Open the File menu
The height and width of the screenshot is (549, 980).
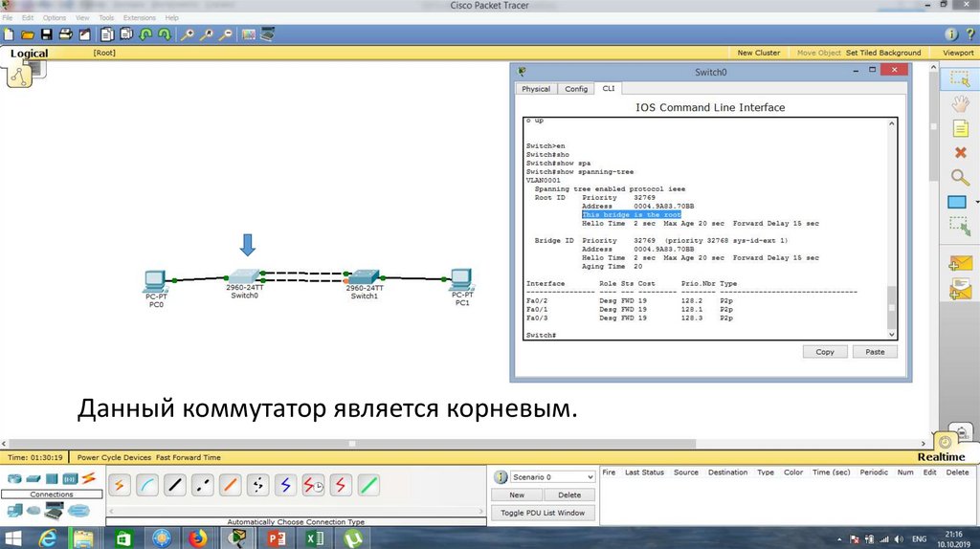[x=7, y=17]
